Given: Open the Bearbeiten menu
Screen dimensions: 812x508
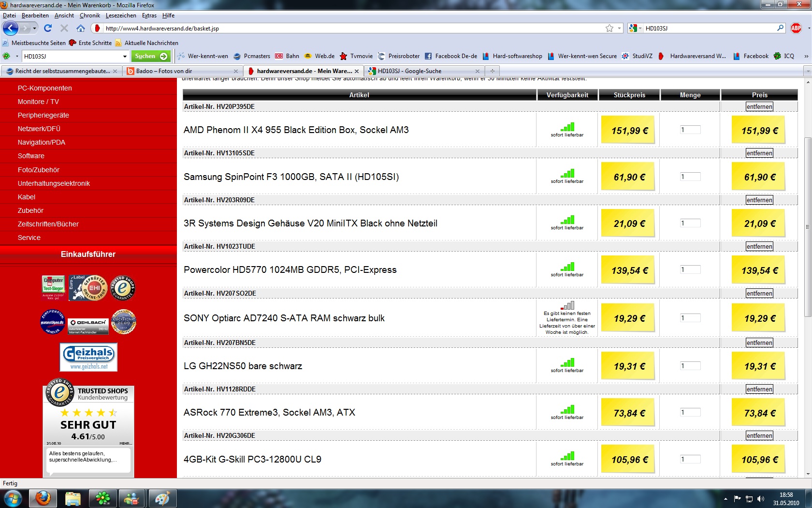Looking at the screenshot, I should [x=35, y=15].
